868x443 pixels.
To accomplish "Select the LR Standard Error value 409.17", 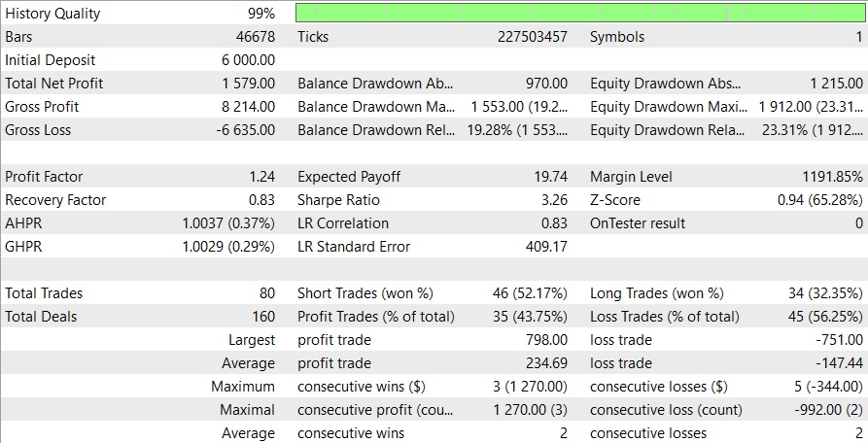I will tap(547, 247).
